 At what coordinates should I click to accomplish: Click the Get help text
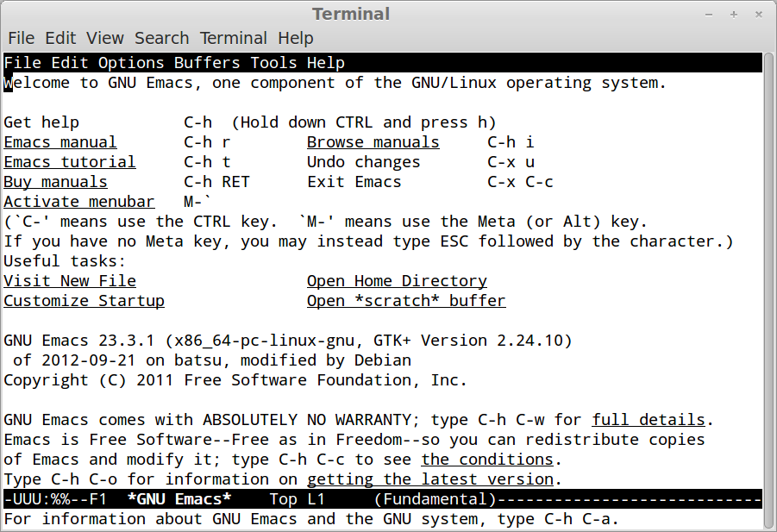coord(41,122)
